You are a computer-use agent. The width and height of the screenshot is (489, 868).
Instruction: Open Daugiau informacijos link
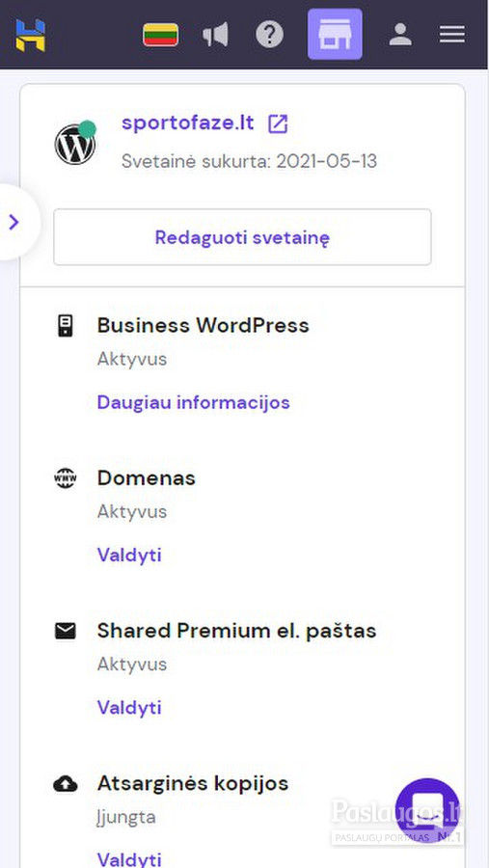point(193,402)
